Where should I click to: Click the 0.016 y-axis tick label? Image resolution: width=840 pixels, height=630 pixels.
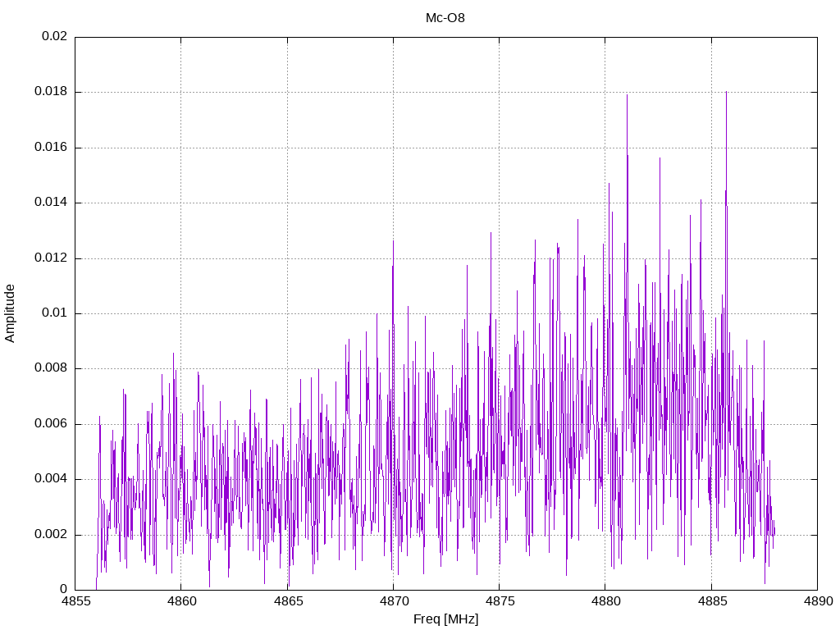click(x=51, y=147)
